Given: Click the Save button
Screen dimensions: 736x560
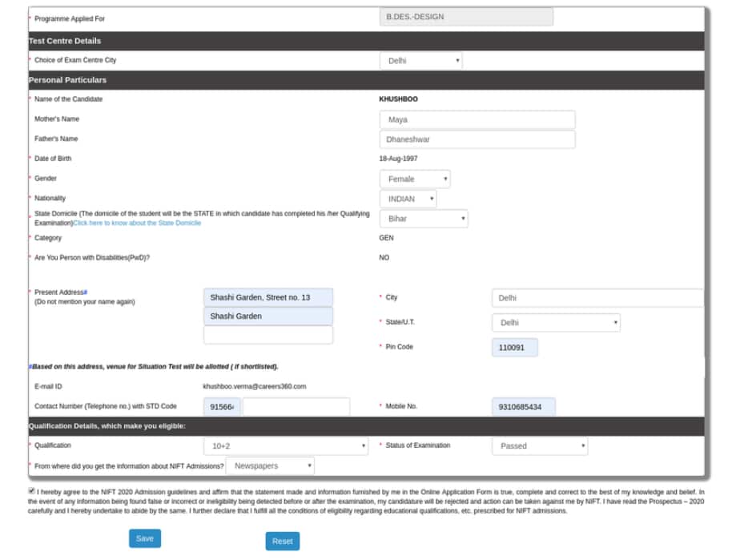Looking at the screenshot, I should pos(144,538).
